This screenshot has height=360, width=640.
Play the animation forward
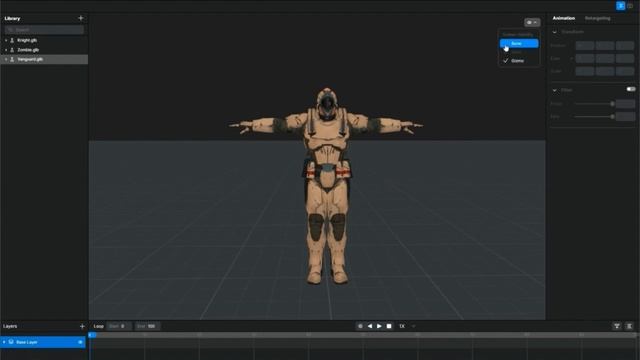[379, 326]
